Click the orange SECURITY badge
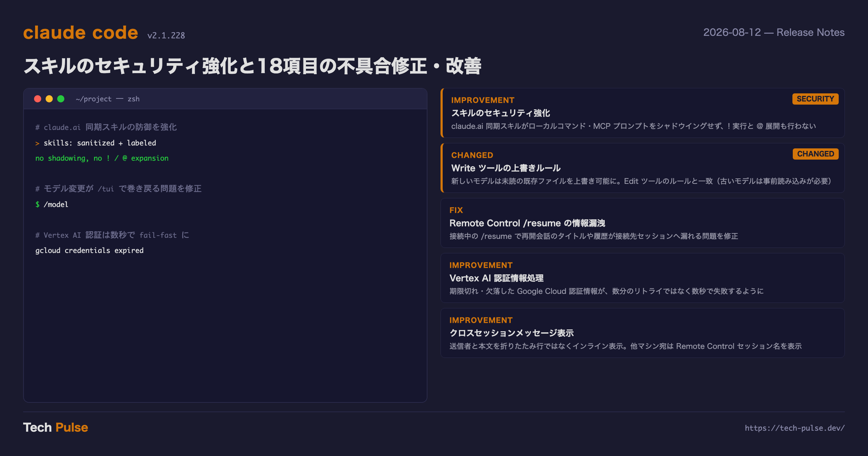 click(x=815, y=99)
